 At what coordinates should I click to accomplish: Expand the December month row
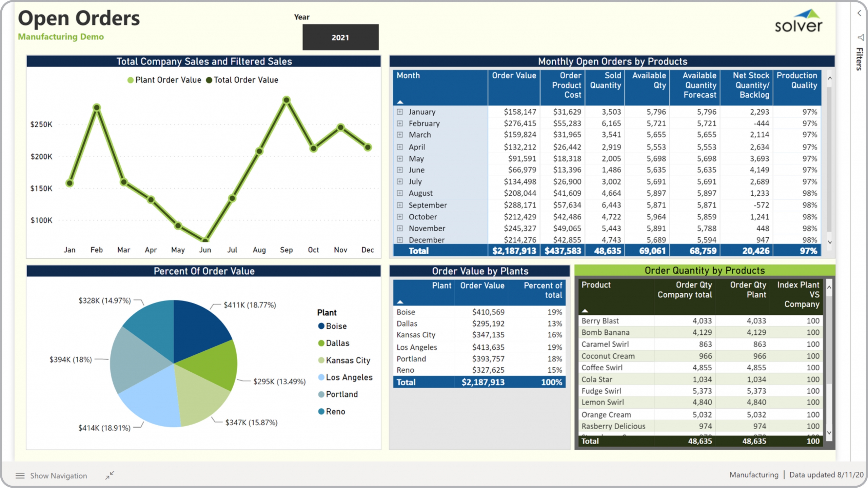click(400, 240)
